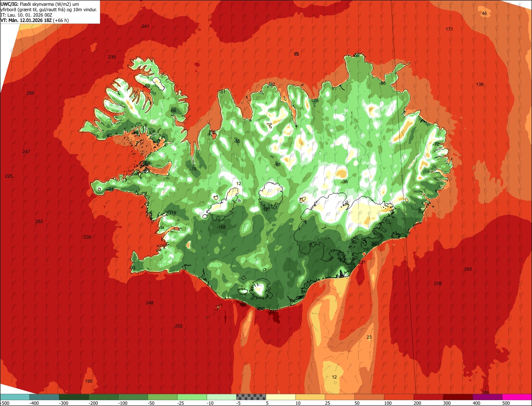Click the light teal -500 to -400 legend swatch

pyautogui.click(x=15, y=397)
